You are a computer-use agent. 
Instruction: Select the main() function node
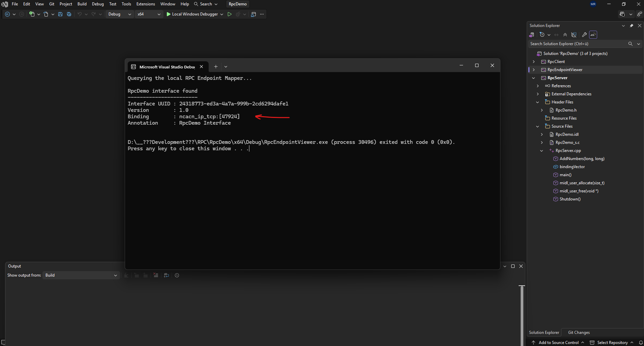[x=565, y=175]
